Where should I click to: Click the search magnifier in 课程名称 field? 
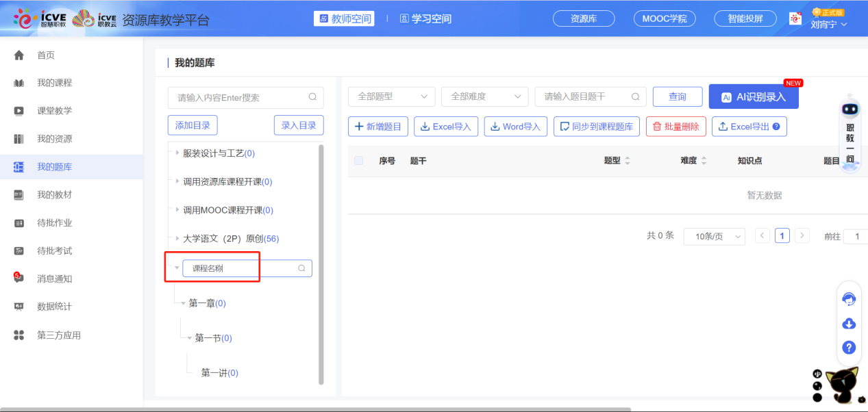click(301, 268)
